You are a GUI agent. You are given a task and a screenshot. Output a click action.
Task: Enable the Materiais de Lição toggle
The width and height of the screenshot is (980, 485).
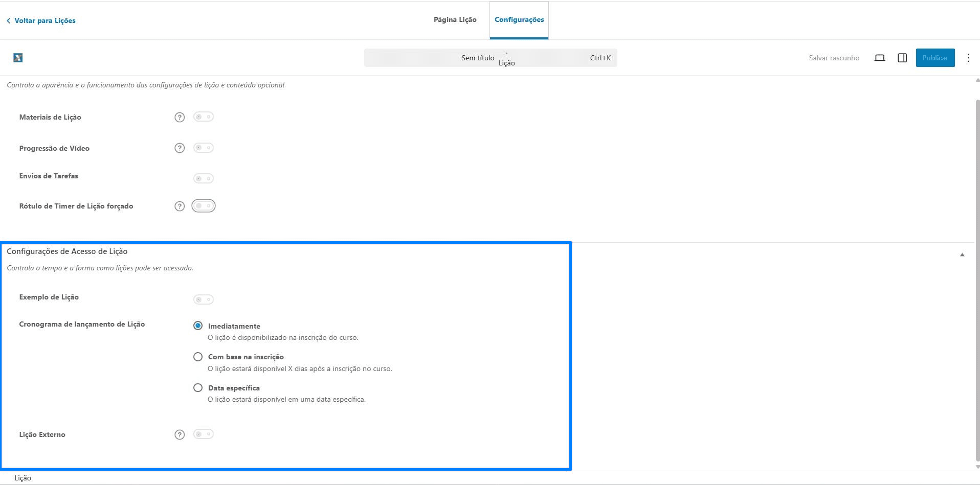point(204,117)
